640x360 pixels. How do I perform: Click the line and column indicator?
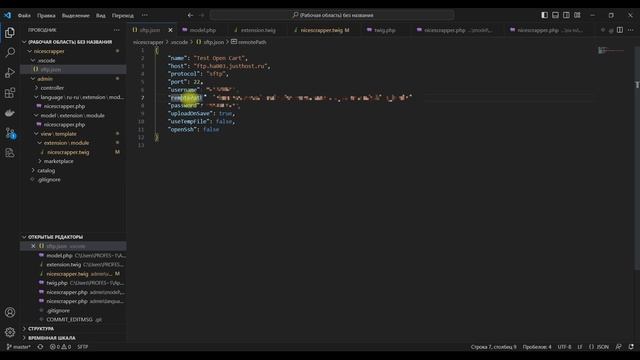(x=493, y=347)
